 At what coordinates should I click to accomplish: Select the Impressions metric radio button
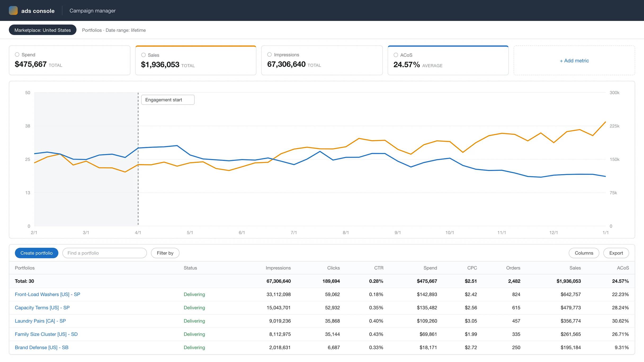(269, 55)
